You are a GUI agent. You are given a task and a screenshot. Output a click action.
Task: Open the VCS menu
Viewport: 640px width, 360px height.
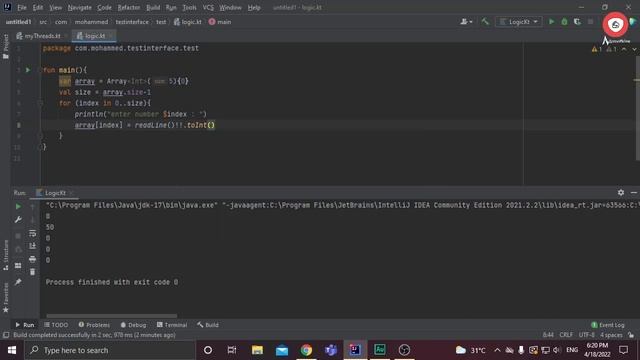208,7
